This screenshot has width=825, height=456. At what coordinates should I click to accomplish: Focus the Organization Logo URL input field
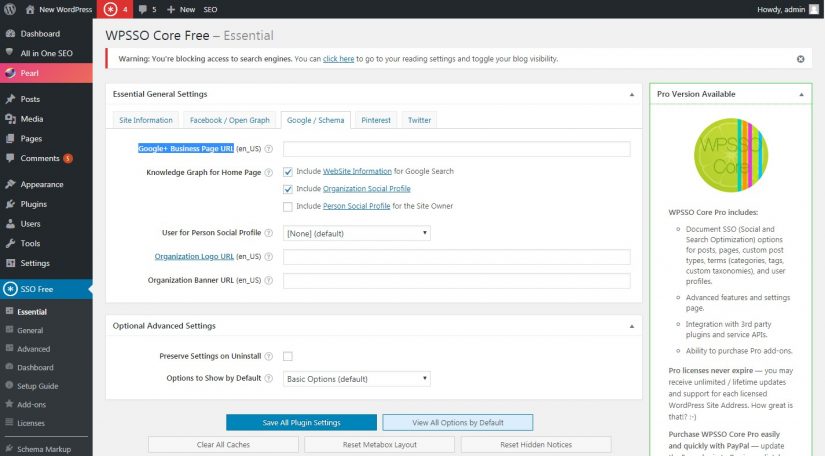pos(457,257)
